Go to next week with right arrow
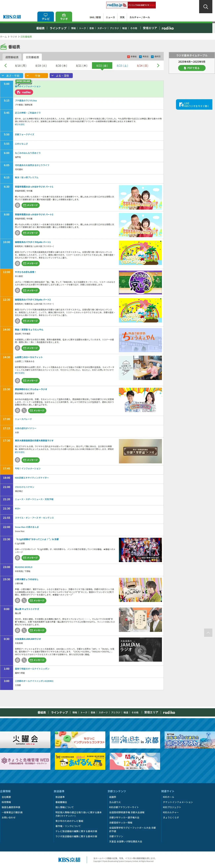Viewport: 215px width, 868px height. (158, 65)
